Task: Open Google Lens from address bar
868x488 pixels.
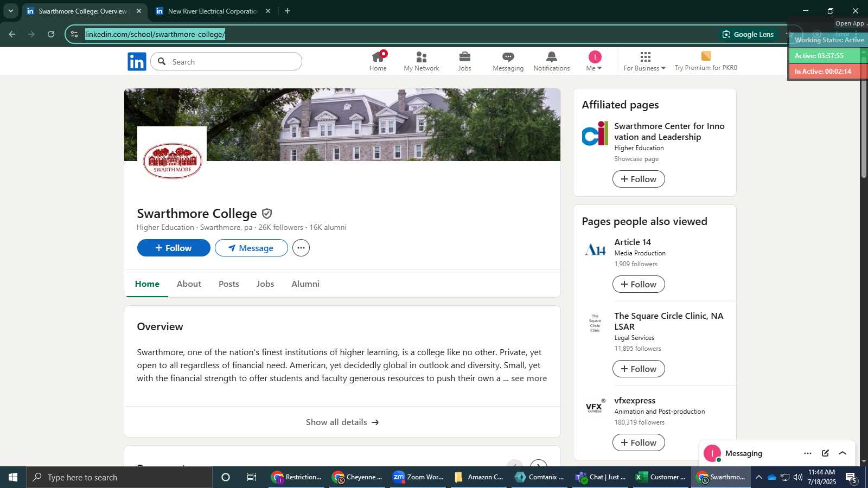Action: click(x=748, y=34)
